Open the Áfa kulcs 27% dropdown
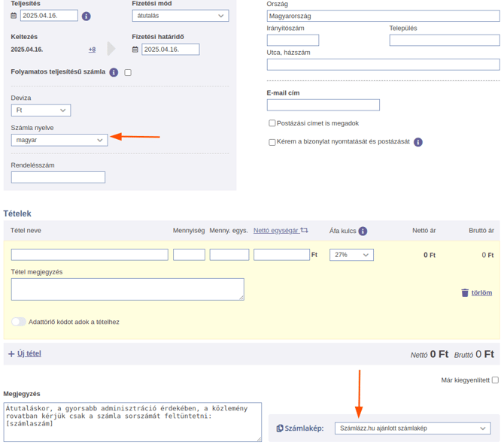This screenshot has height=445, width=504. [351, 255]
